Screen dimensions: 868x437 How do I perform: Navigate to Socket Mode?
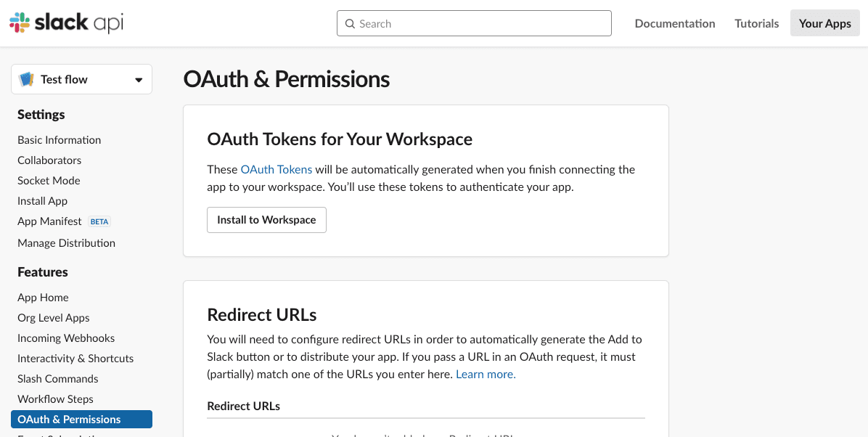[49, 180]
